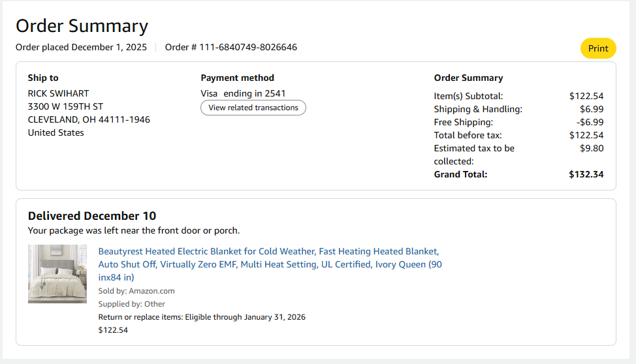Image resolution: width=636 pixels, height=364 pixels.
Task: Click the recipient name RICK SWIHART
Action: tap(58, 94)
